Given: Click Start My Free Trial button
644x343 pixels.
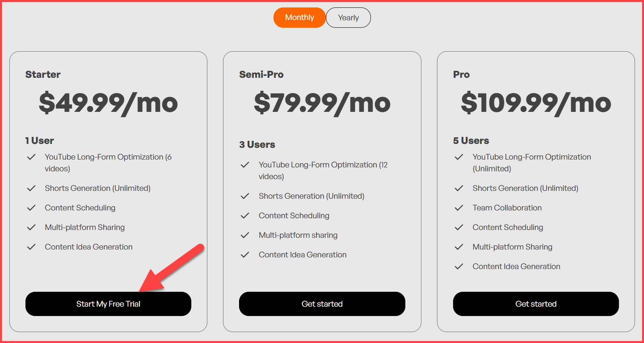Looking at the screenshot, I should pyautogui.click(x=108, y=304).
